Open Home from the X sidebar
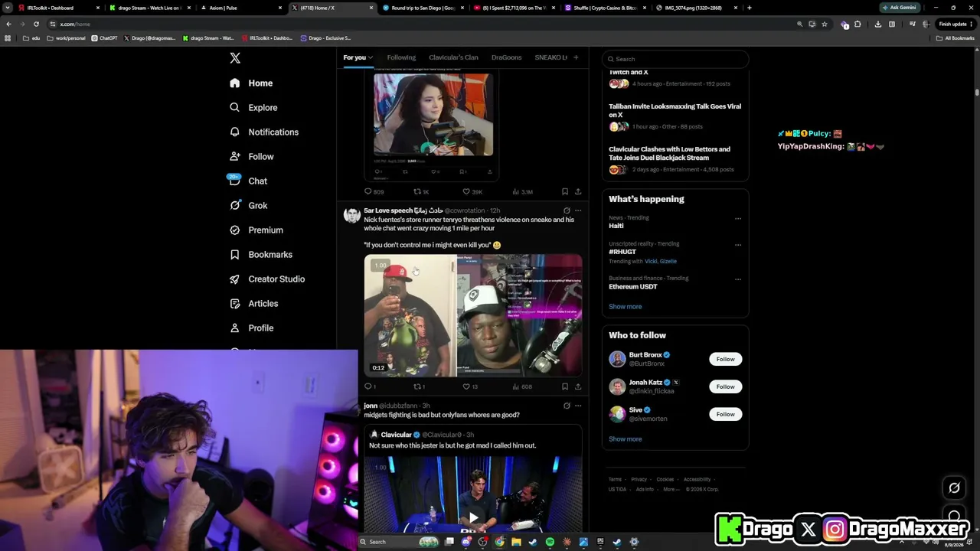This screenshot has width=980, height=551. pyautogui.click(x=251, y=83)
